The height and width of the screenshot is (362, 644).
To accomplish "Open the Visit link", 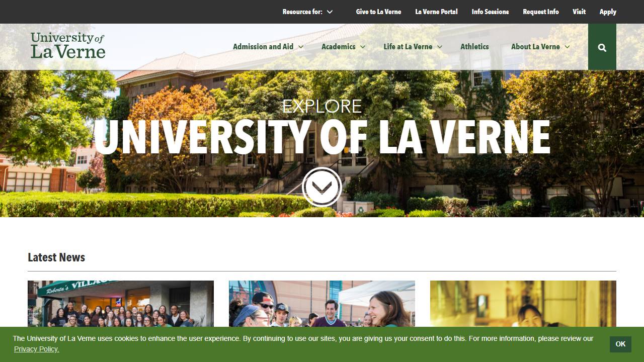I will pos(579,12).
